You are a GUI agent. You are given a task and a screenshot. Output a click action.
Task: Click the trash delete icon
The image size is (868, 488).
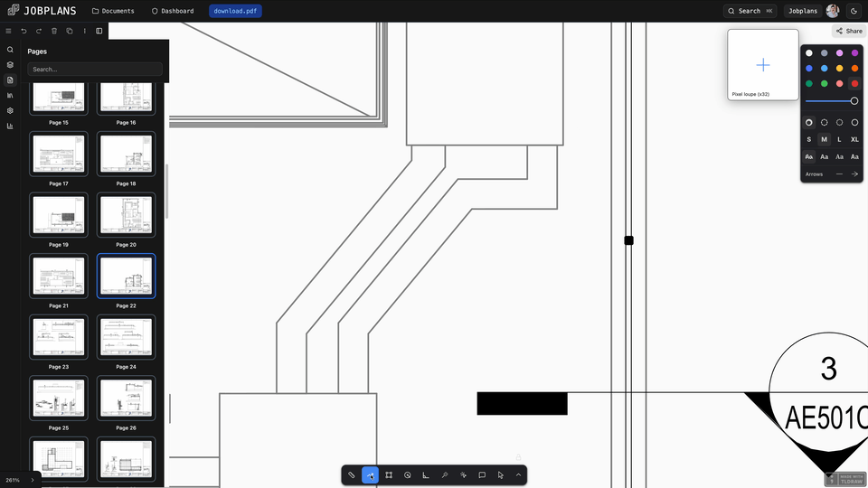[54, 31]
